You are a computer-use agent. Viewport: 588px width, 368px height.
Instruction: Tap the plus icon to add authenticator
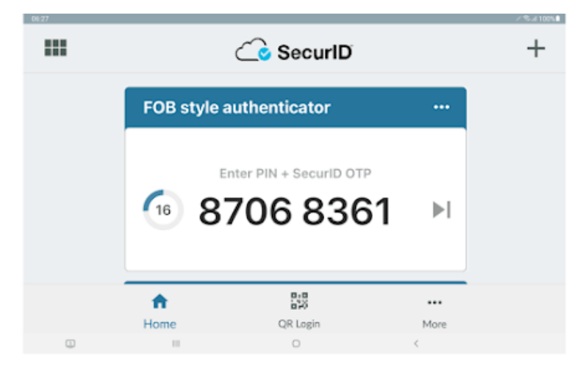click(536, 49)
